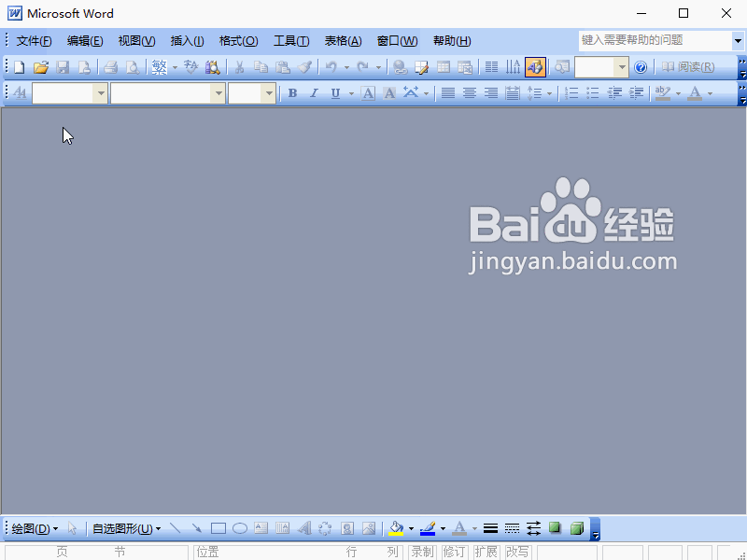Click the 3-D Style cube icon
This screenshot has height=560, width=747.
(577, 528)
